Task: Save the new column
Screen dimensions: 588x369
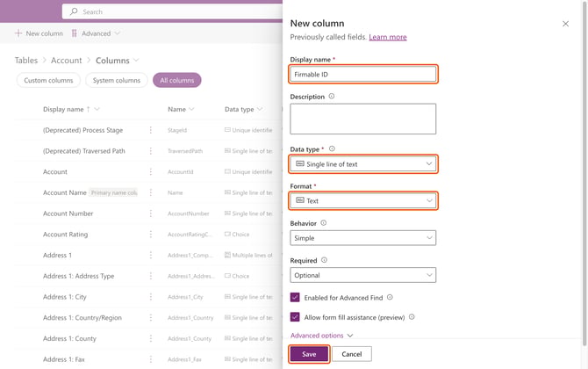Action: click(309, 354)
